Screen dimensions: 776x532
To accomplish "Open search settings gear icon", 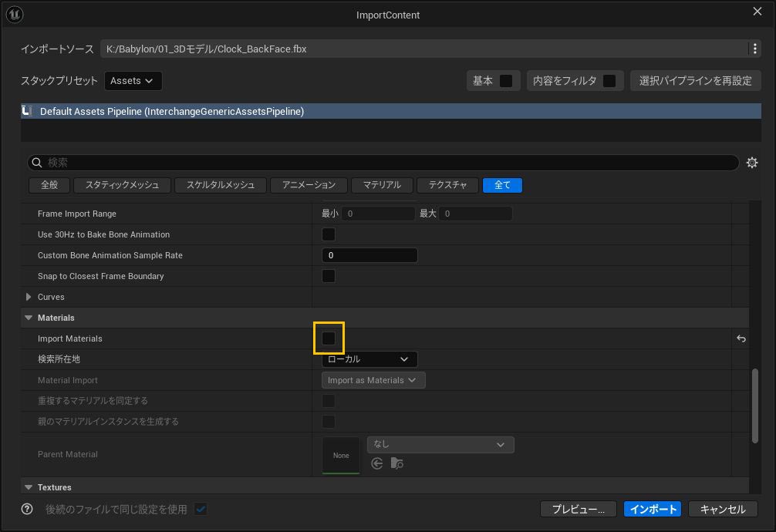I will [752, 163].
